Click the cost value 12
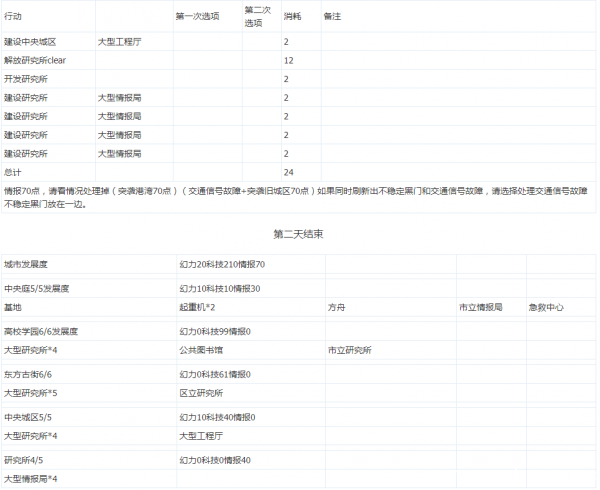Viewport: 600px width, 490px height. [x=288, y=60]
